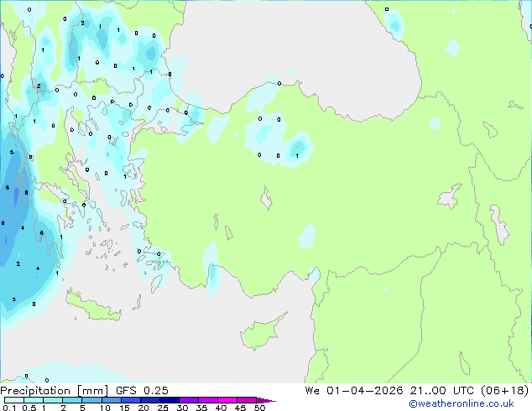Pick the 2–5 mm legend swatch
Viewport: 532px width, 411px height.
[72, 400]
